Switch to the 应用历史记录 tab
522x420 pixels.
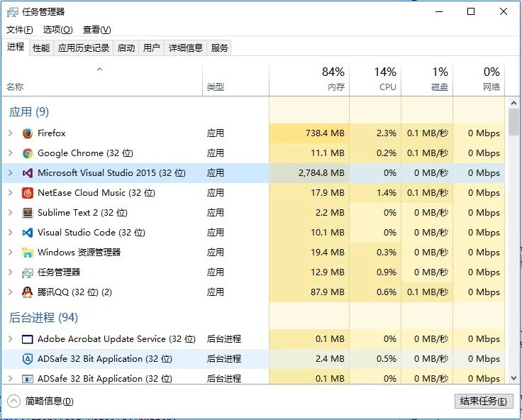click(x=84, y=48)
